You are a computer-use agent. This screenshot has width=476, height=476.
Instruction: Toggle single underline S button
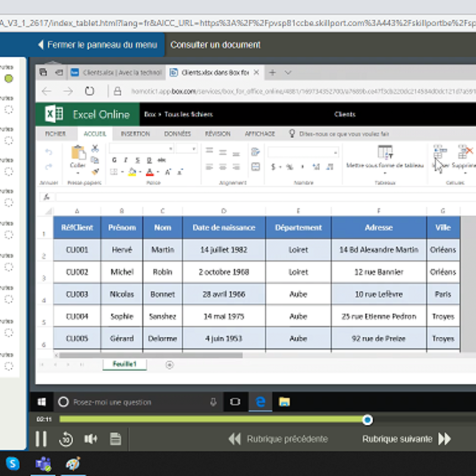[137, 160]
